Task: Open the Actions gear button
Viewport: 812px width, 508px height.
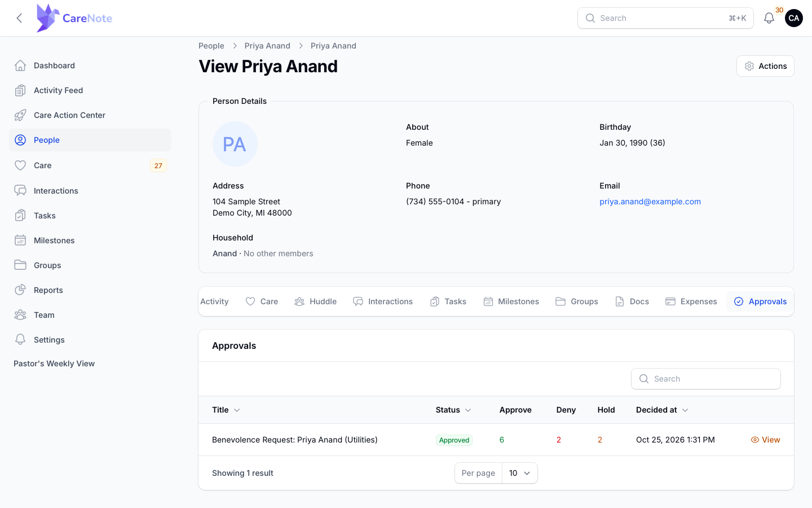Action: (765, 66)
